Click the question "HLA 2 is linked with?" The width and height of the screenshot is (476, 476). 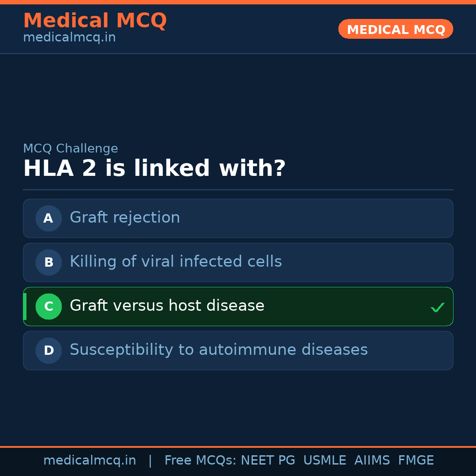154,169
